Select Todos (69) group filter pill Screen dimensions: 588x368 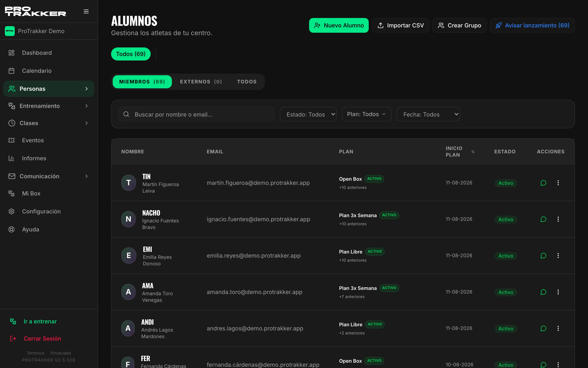[x=131, y=54]
